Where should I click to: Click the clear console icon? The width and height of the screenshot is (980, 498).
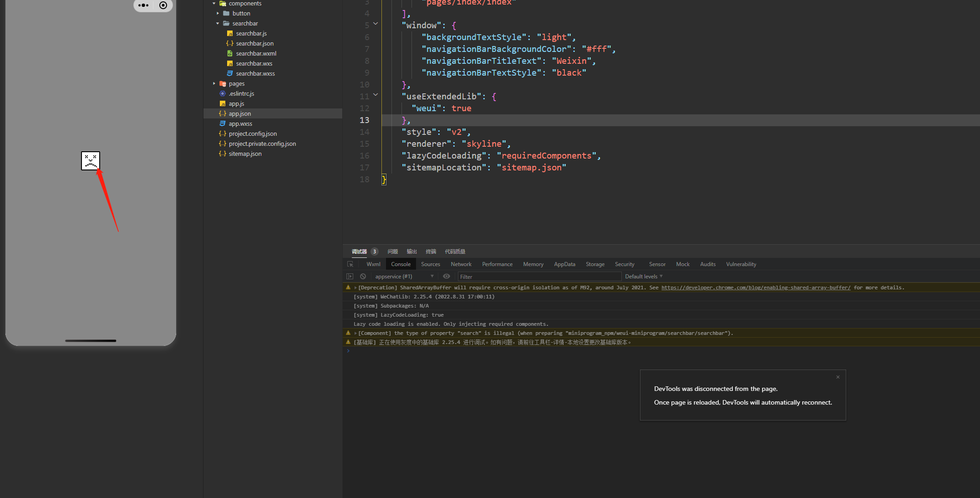[x=363, y=277]
